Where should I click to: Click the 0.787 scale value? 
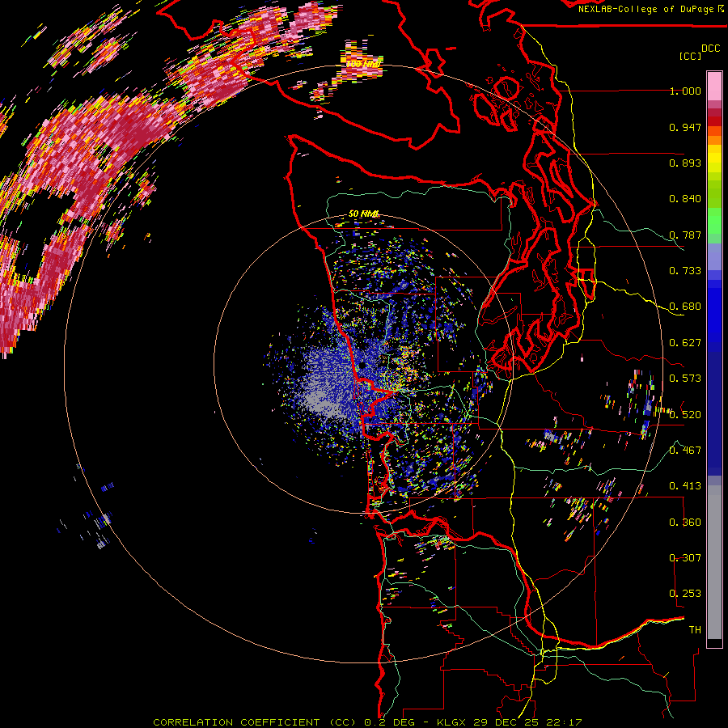tap(685, 235)
